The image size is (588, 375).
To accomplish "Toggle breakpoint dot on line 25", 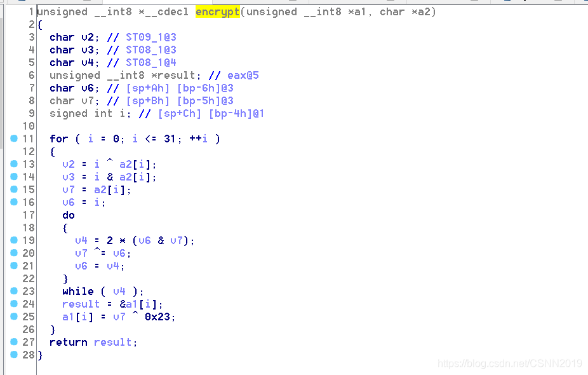I will 14,316.
